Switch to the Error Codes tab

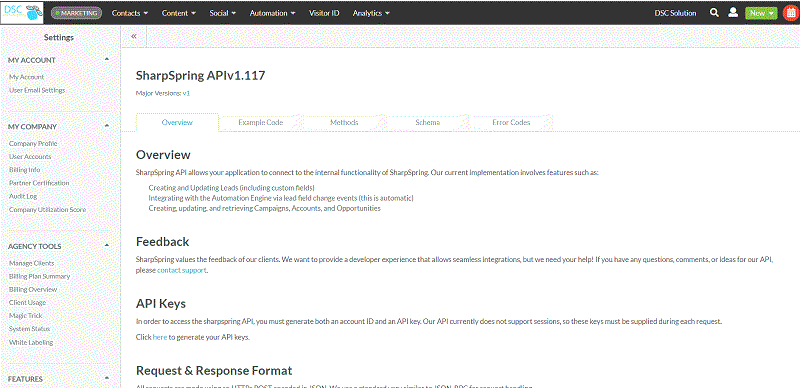(511, 123)
